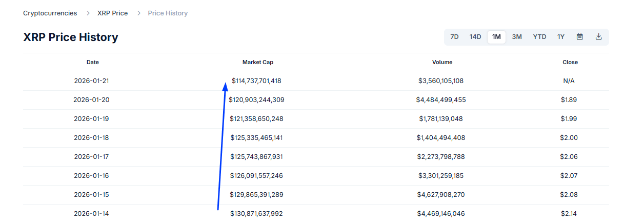Click the $2.00 close price
The height and width of the screenshot is (222, 644).
coord(569,138)
